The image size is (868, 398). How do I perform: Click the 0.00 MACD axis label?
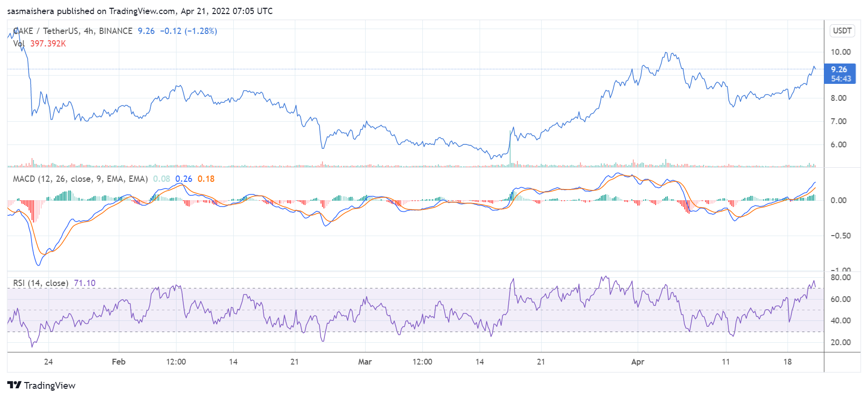[839, 200]
